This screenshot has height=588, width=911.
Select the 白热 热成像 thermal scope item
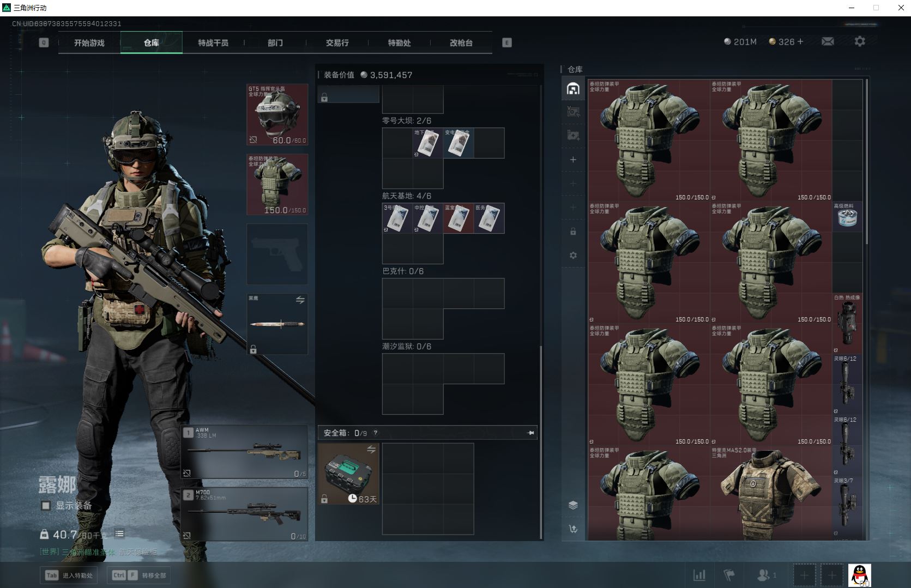(x=847, y=324)
